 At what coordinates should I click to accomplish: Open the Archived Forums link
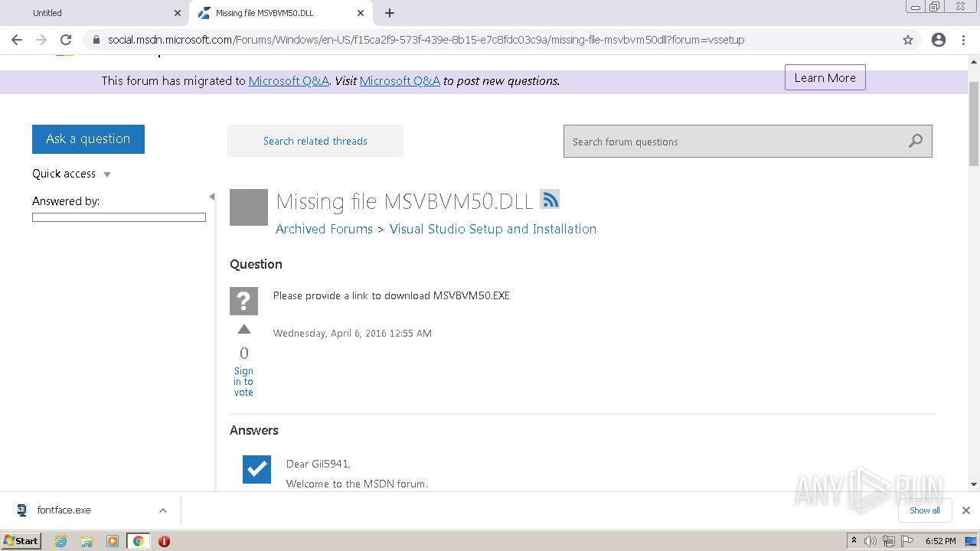tap(324, 229)
